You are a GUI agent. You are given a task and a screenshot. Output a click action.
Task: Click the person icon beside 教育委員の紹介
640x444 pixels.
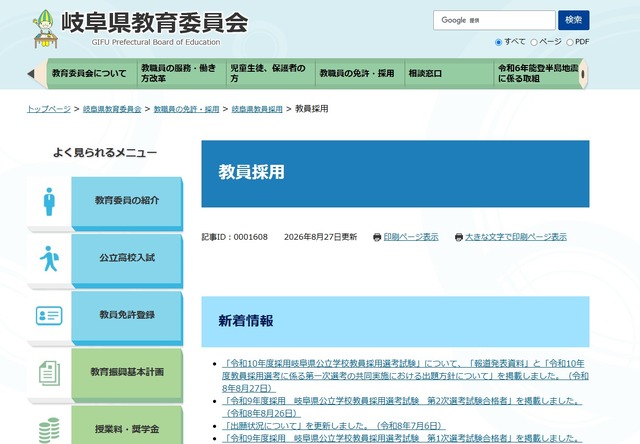click(49, 202)
